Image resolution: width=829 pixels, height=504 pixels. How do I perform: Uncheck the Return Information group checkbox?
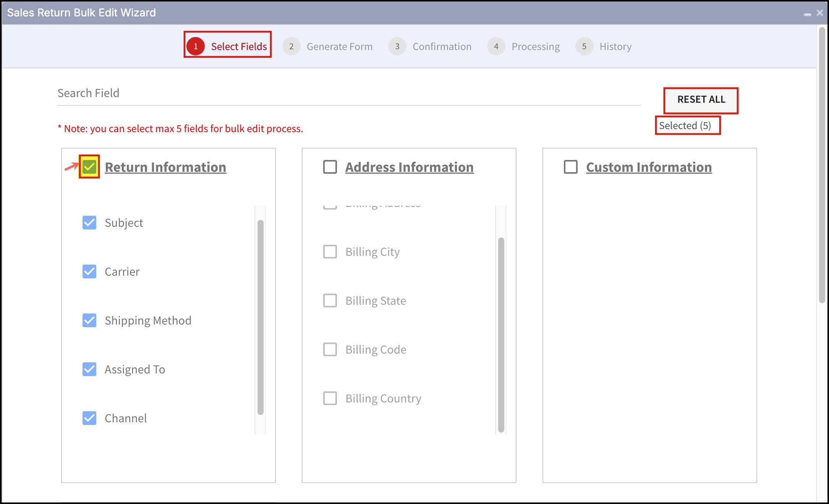pyautogui.click(x=89, y=167)
